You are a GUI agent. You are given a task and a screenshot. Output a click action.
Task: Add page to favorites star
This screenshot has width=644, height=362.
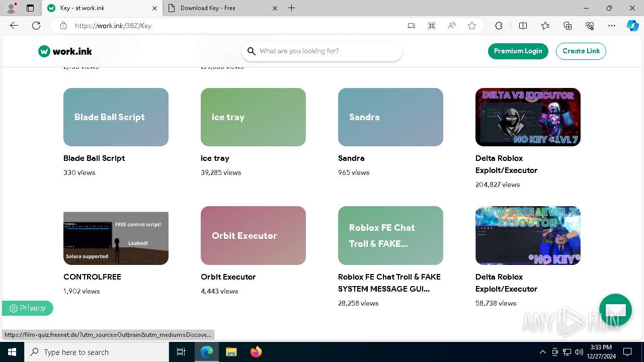pyautogui.click(x=472, y=26)
